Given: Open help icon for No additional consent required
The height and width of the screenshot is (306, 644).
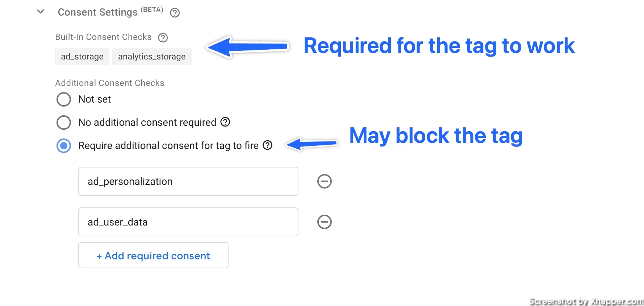Looking at the screenshot, I should [x=225, y=122].
